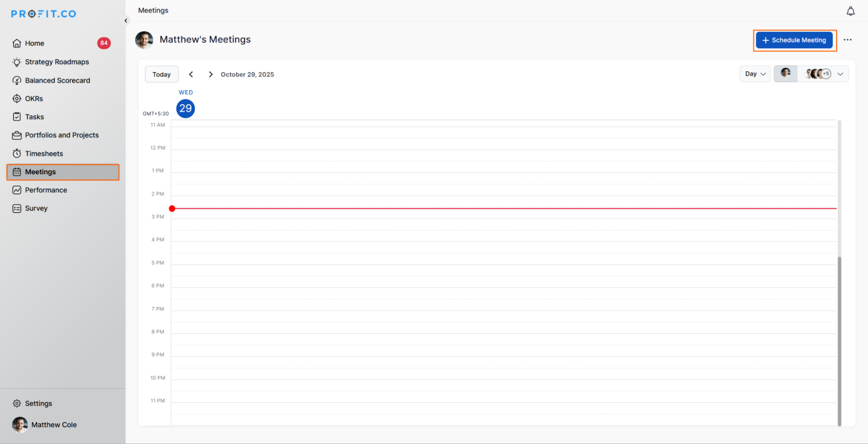Click the Performance chart icon
The image size is (868, 444).
(17, 190)
